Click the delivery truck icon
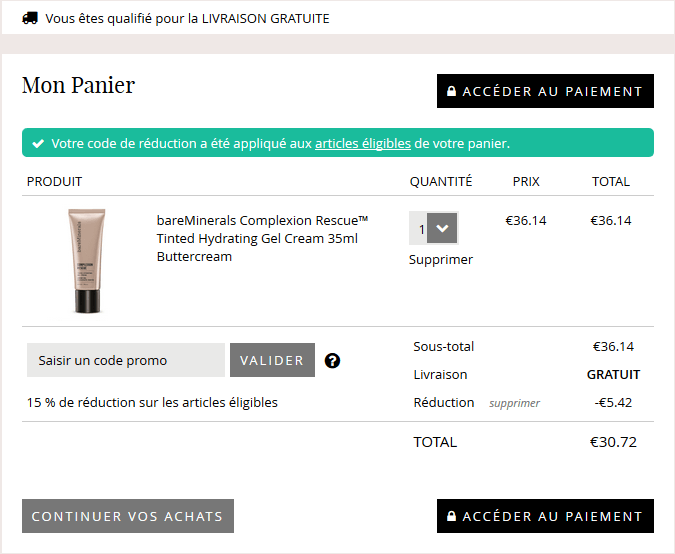 click(x=30, y=18)
